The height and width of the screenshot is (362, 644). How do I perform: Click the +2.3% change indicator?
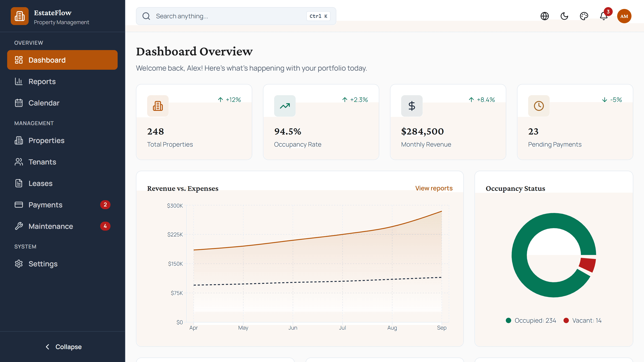point(355,100)
